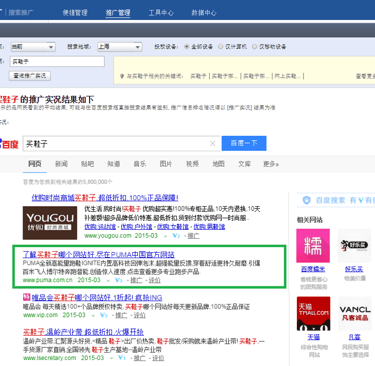
Task: Click the Baidu logo
Action: click(x=9, y=144)
